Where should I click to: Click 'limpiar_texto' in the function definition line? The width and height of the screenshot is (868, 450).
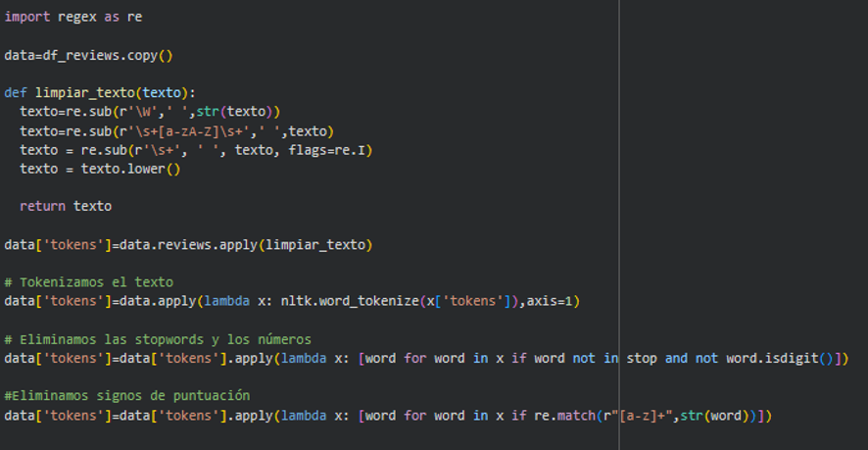tap(84, 93)
